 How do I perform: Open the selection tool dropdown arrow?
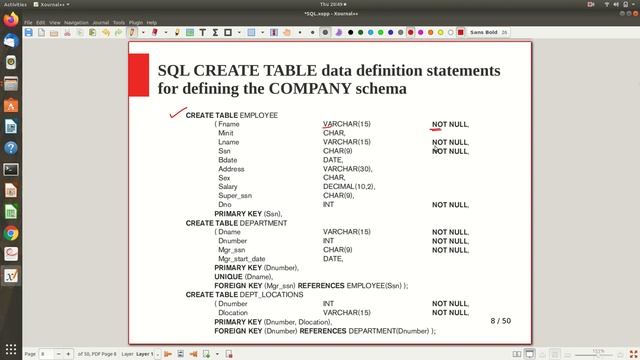click(262, 32)
